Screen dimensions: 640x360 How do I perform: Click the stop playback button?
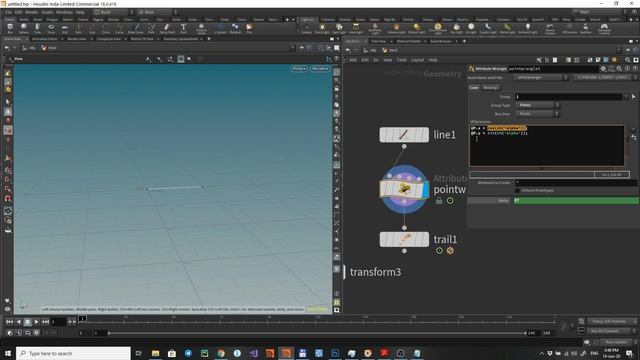click(x=27, y=322)
